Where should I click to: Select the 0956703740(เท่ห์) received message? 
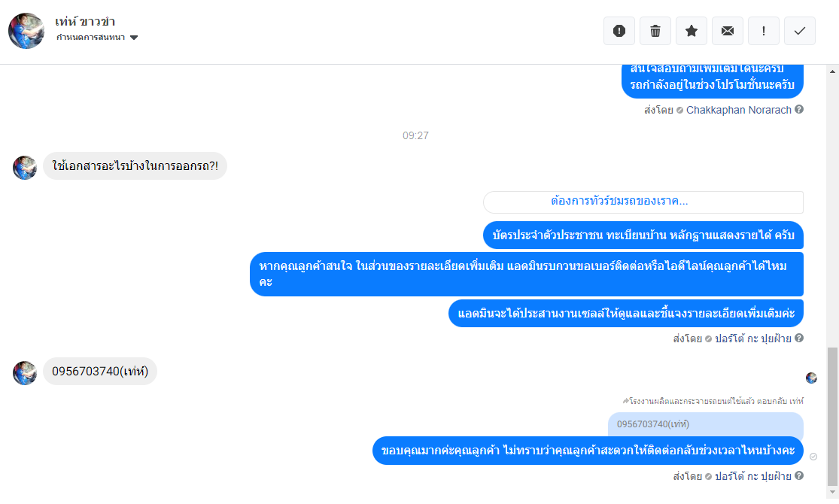[100, 372]
